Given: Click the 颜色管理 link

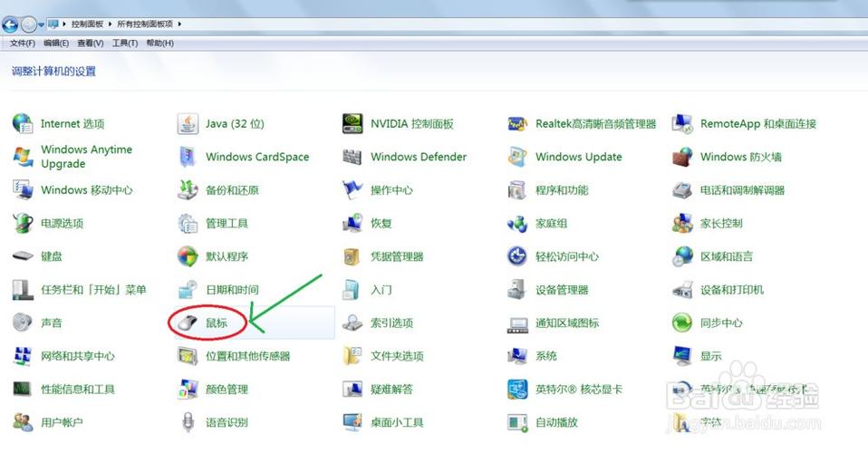Looking at the screenshot, I should pos(227,390).
